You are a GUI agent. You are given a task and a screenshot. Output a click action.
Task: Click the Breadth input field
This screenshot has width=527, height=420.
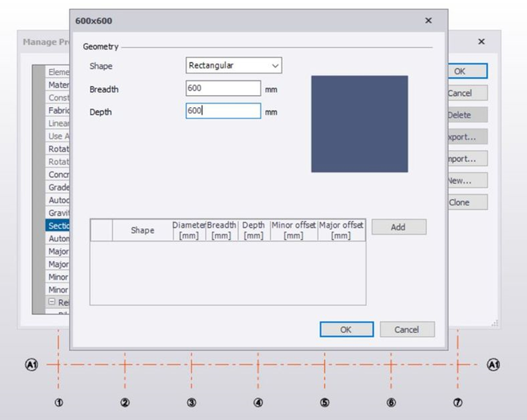point(223,88)
